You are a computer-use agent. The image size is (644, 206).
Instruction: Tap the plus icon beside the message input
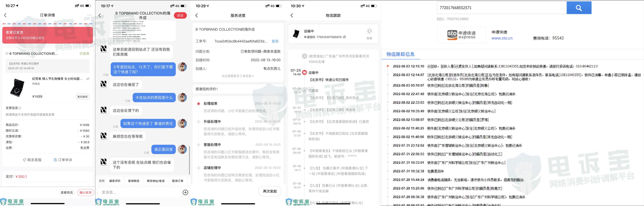point(186,192)
